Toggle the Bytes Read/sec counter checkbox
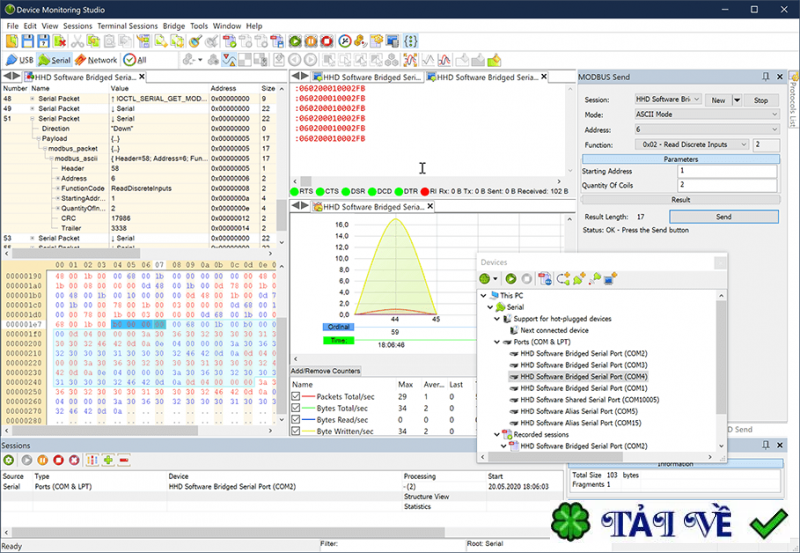Screen dimensions: 800x553 [x=296, y=420]
